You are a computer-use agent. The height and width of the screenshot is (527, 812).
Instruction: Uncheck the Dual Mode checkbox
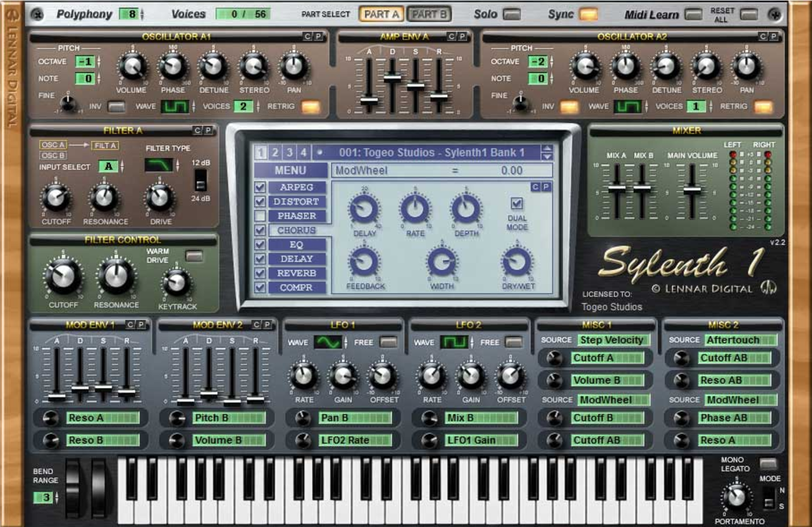coord(517,203)
